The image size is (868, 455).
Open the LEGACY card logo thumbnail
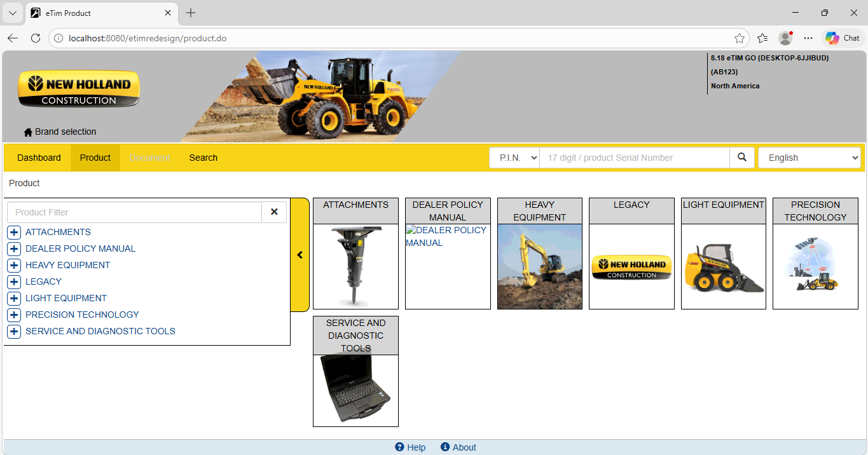[x=631, y=267]
